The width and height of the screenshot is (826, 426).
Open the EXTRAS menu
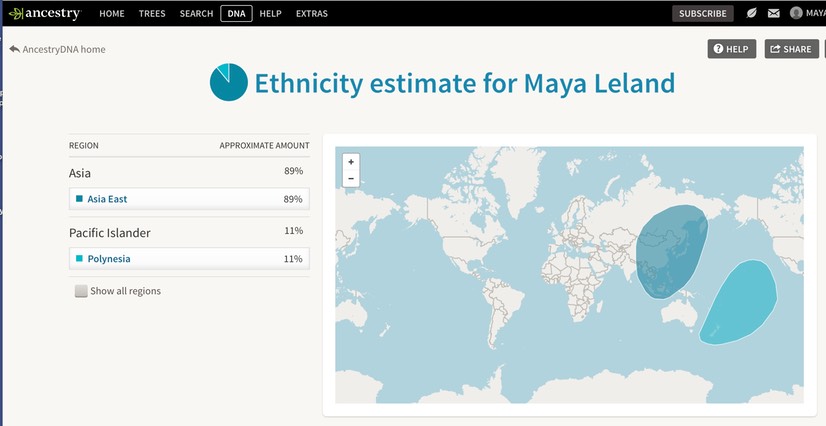pyautogui.click(x=312, y=14)
